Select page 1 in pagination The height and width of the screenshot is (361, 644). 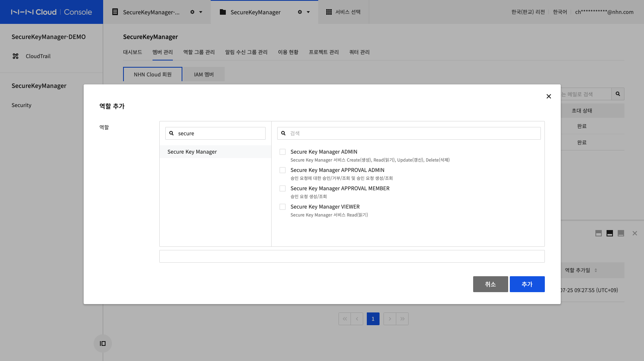[373, 319]
